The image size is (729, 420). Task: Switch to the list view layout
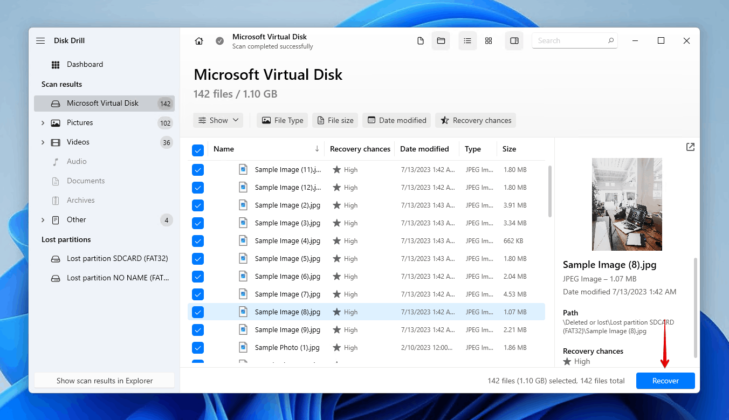467,41
